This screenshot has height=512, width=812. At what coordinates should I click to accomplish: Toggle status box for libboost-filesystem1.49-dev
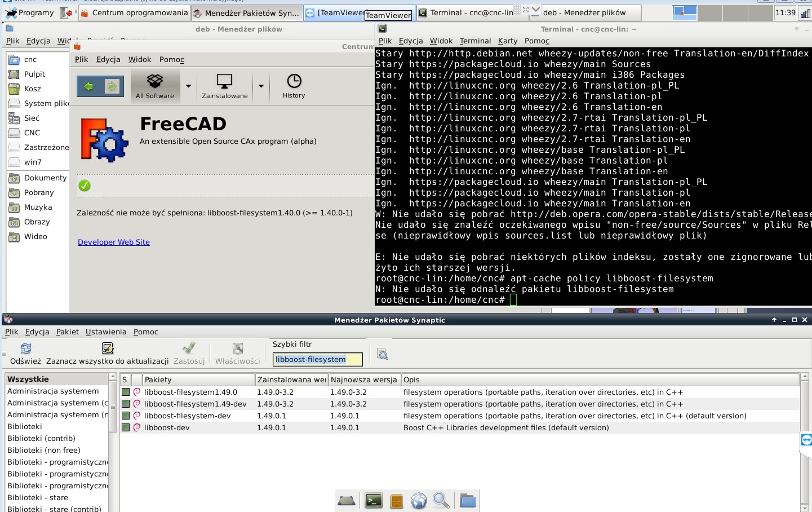(126, 404)
